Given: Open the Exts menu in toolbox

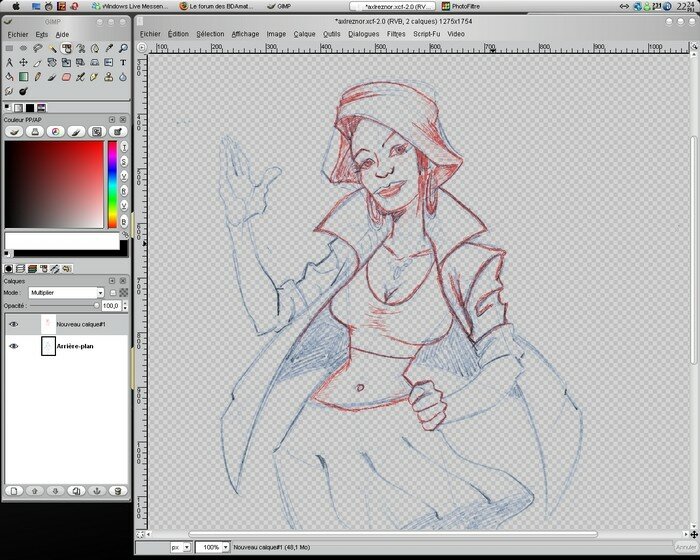Looking at the screenshot, I should click(42, 34).
